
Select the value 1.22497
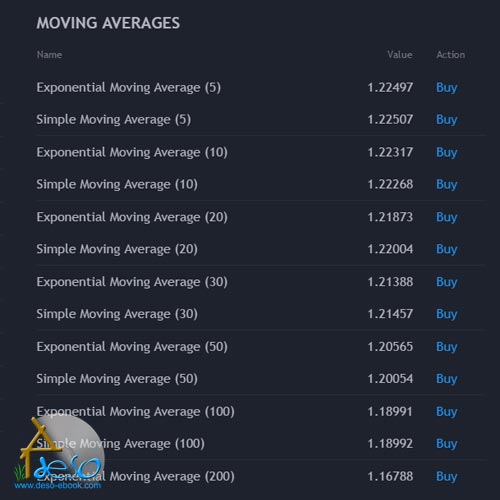click(x=390, y=88)
